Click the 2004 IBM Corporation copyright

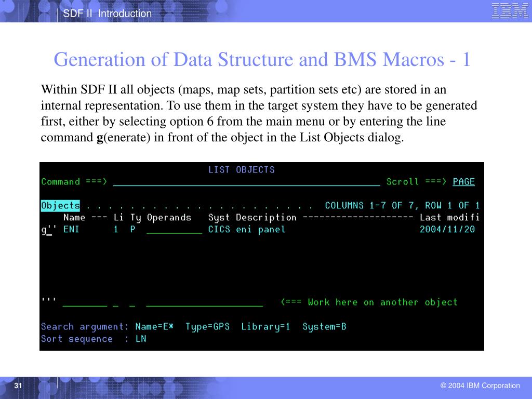pos(480,385)
